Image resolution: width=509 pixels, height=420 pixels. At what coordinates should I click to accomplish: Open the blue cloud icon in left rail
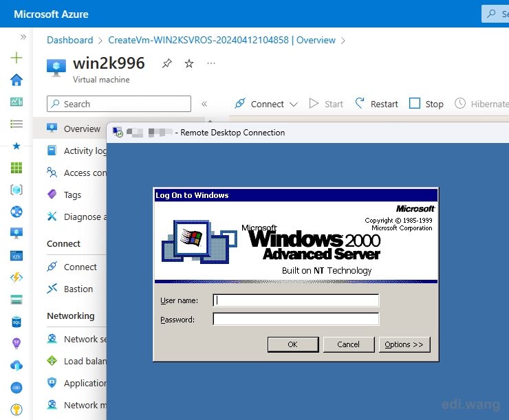(17, 366)
